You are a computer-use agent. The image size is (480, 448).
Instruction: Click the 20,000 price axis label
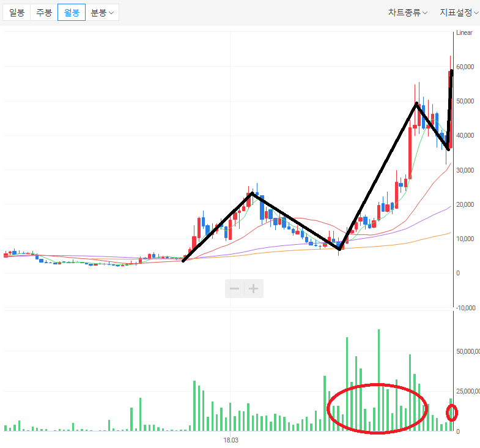coord(465,204)
